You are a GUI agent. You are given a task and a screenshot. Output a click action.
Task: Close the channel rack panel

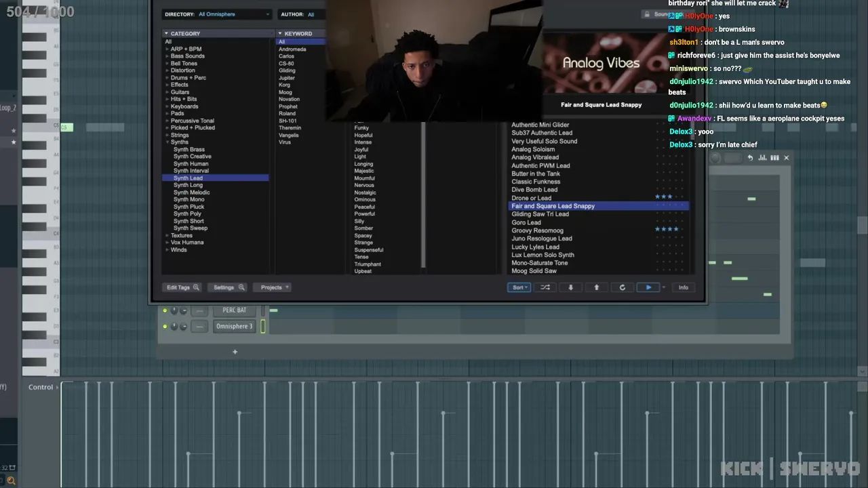click(x=787, y=158)
